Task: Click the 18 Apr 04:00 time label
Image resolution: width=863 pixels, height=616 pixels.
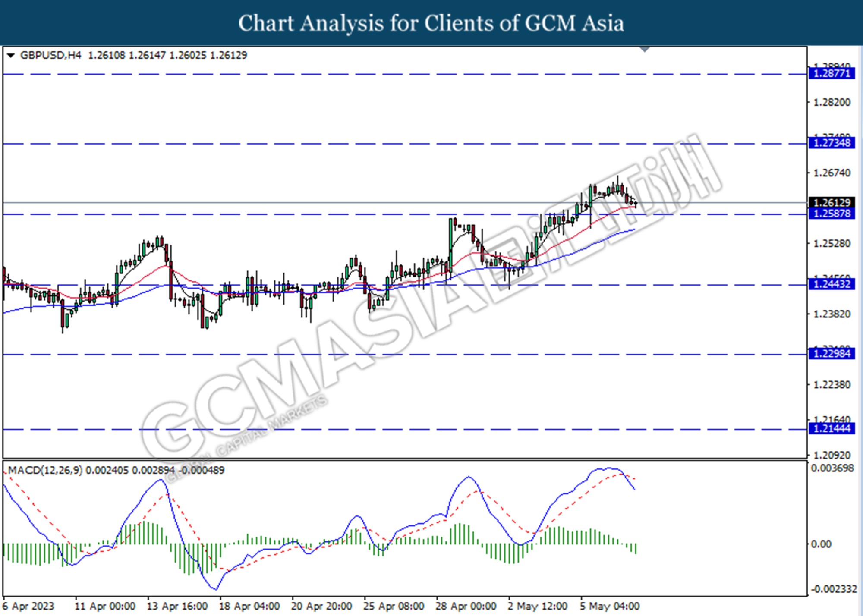Action: point(249,606)
